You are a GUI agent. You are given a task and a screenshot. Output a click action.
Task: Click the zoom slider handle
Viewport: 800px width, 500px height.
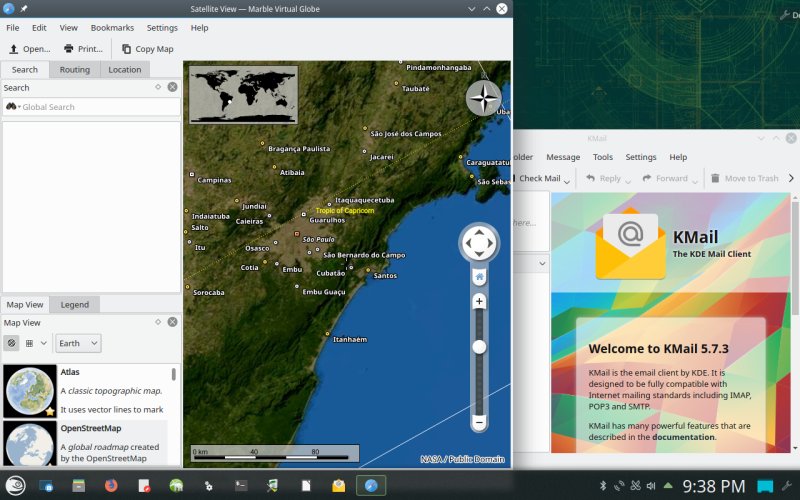tap(479, 346)
